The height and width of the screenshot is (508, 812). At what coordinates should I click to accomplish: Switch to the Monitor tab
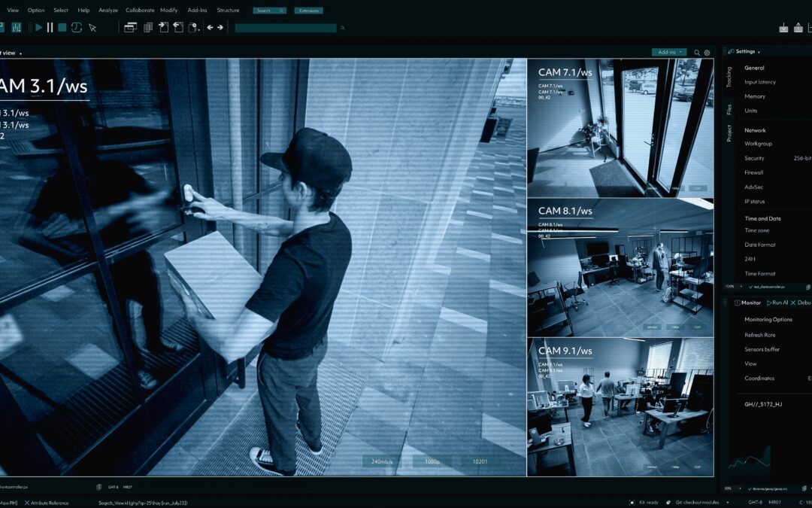click(x=748, y=303)
